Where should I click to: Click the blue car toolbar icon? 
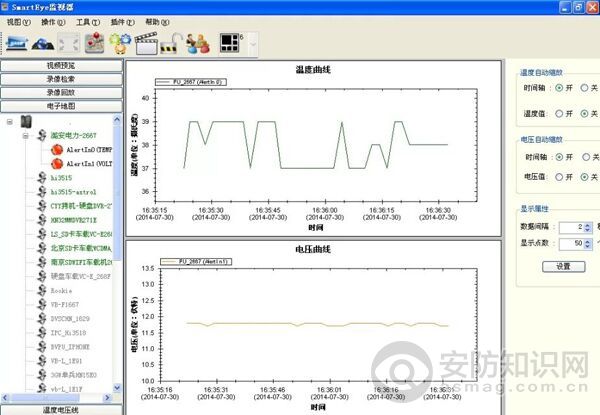pos(43,44)
